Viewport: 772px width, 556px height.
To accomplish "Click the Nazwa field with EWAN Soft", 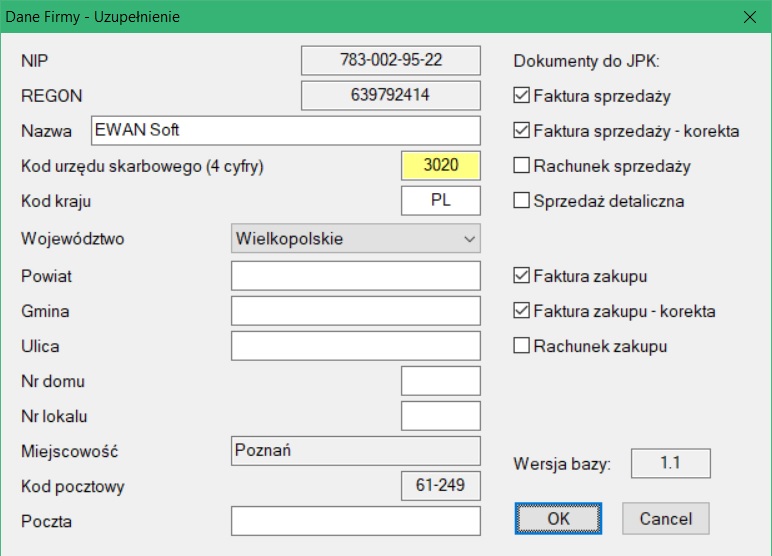I will pos(286,131).
